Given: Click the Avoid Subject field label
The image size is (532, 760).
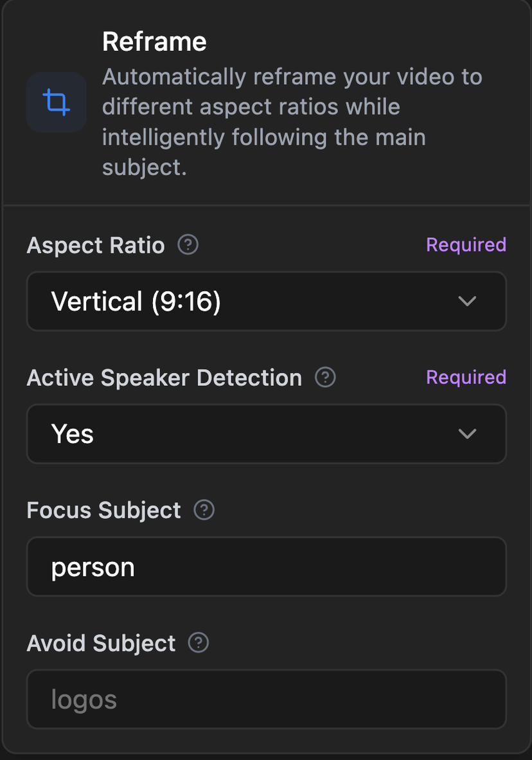Looking at the screenshot, I should coord(101,643).
